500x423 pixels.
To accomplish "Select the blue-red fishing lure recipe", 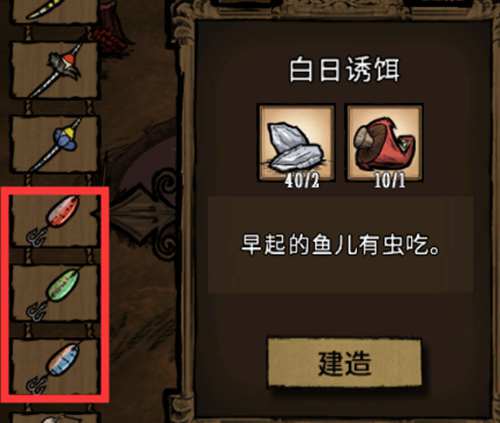I will [x=55, y=367].
